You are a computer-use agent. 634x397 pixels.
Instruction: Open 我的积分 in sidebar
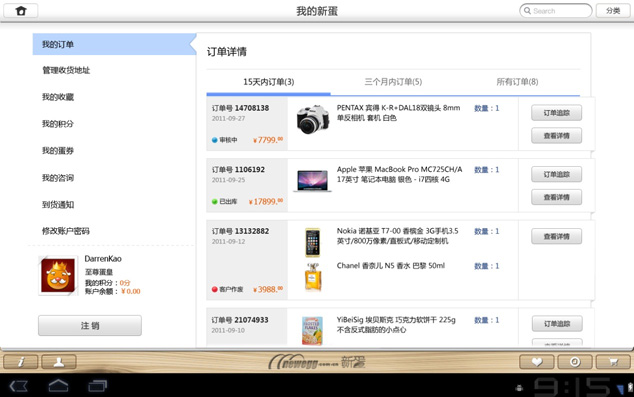point(58,124)
